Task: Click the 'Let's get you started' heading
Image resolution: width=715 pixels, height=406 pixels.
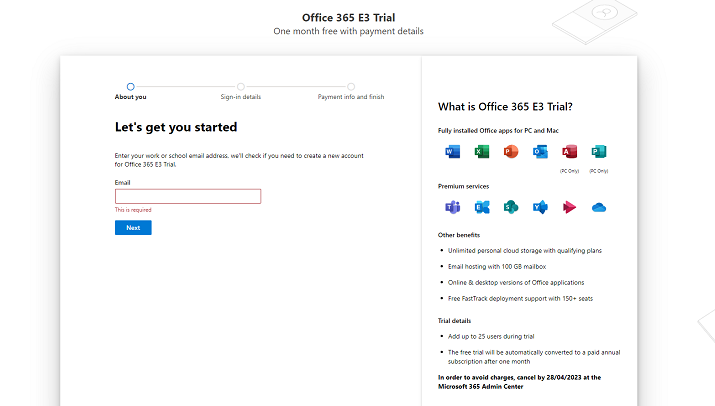Action: 176,127
